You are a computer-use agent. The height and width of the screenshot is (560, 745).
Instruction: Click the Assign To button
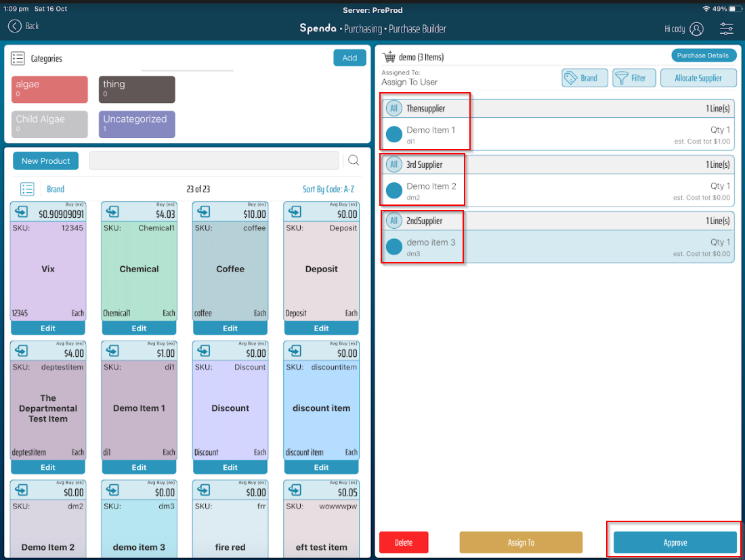coord(521,542)
